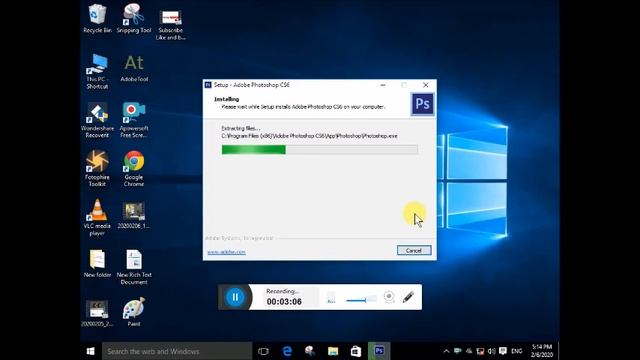Click the Search the web and Windows box

click(x=177, y=351)
